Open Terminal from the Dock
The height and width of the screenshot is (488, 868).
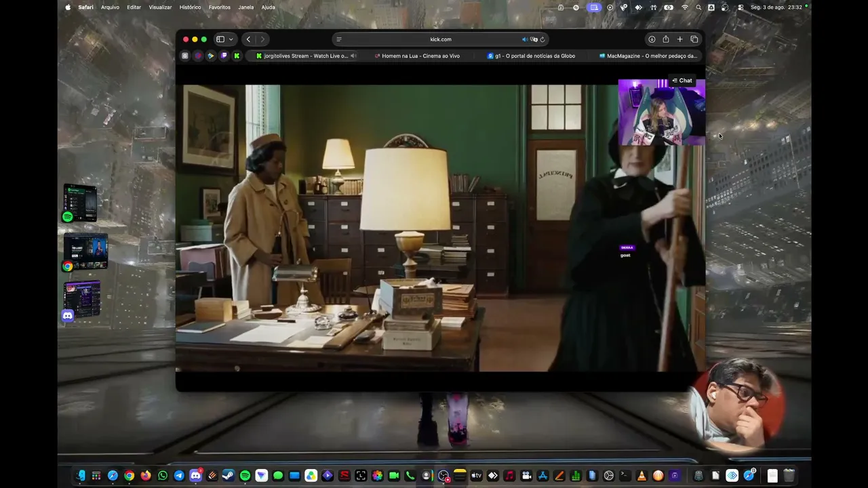(625, 476)
